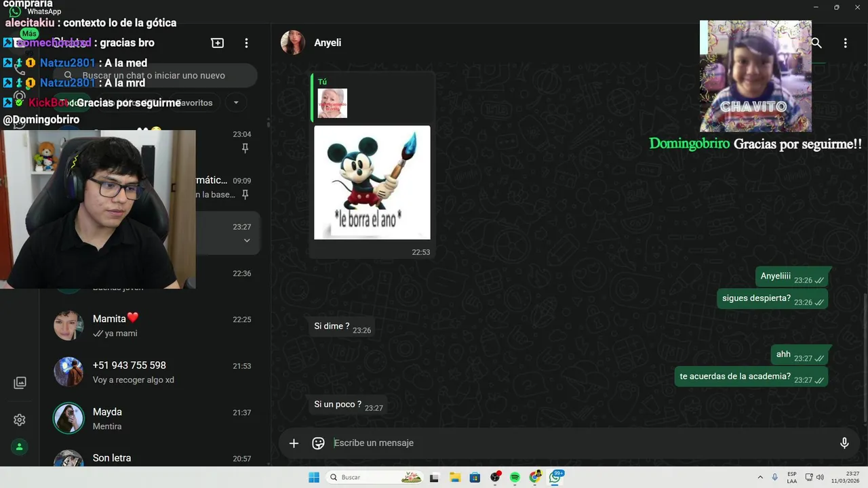This screenshot has height=488, width=868.
Task: Click Anyeli's avatar in chat header
Action: [293, 43]
